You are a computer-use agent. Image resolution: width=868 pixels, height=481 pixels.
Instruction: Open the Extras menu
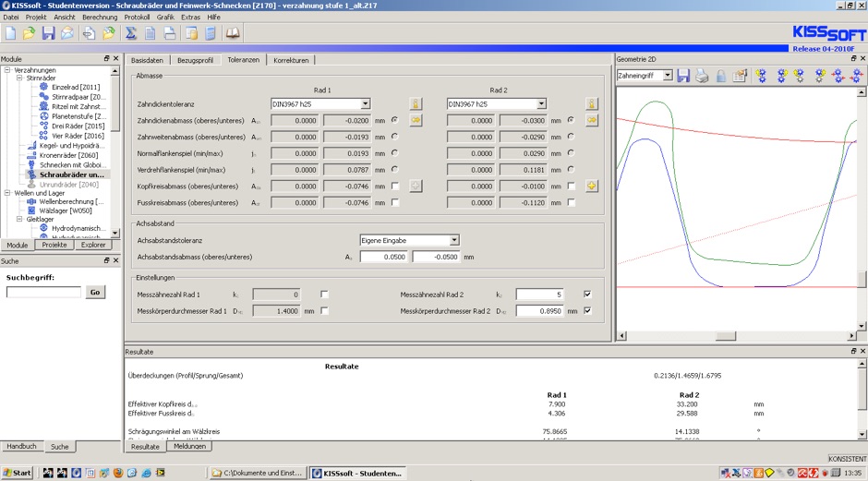click(x=190, y=18)
